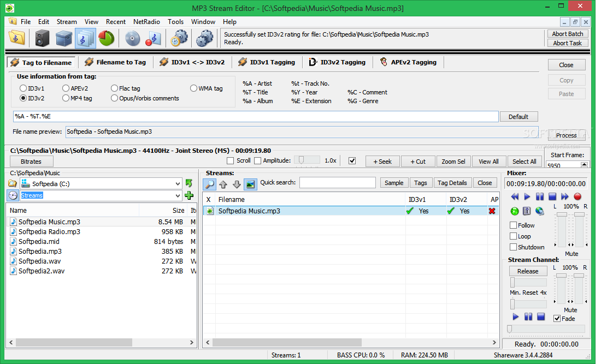Select the ID3v1 radio button
Screen dimensions: 601x364
tap(23, 88)
